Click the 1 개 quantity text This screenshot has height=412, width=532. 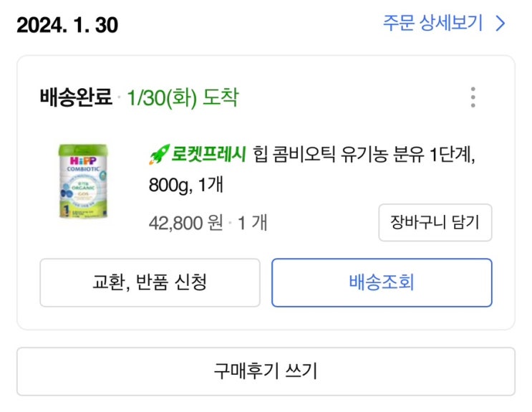252,223
